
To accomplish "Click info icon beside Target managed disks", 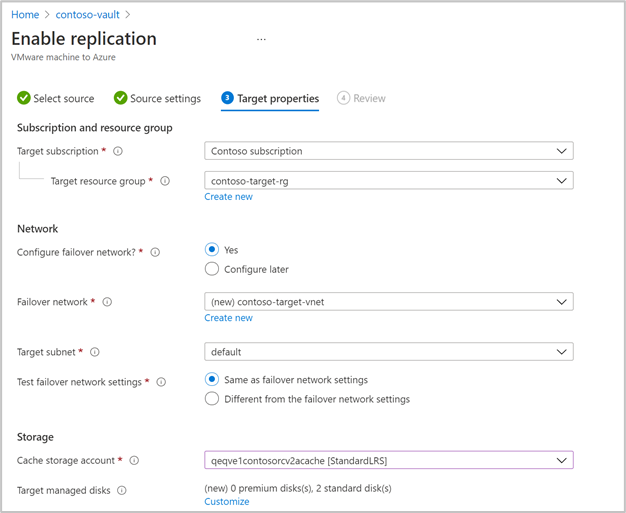I will pos(122,491).
